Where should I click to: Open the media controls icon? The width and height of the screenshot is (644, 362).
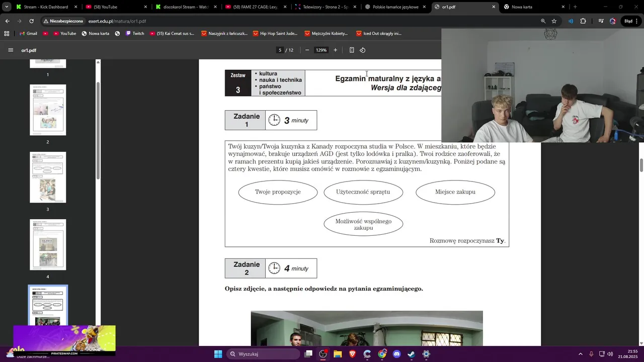point(601,21)
